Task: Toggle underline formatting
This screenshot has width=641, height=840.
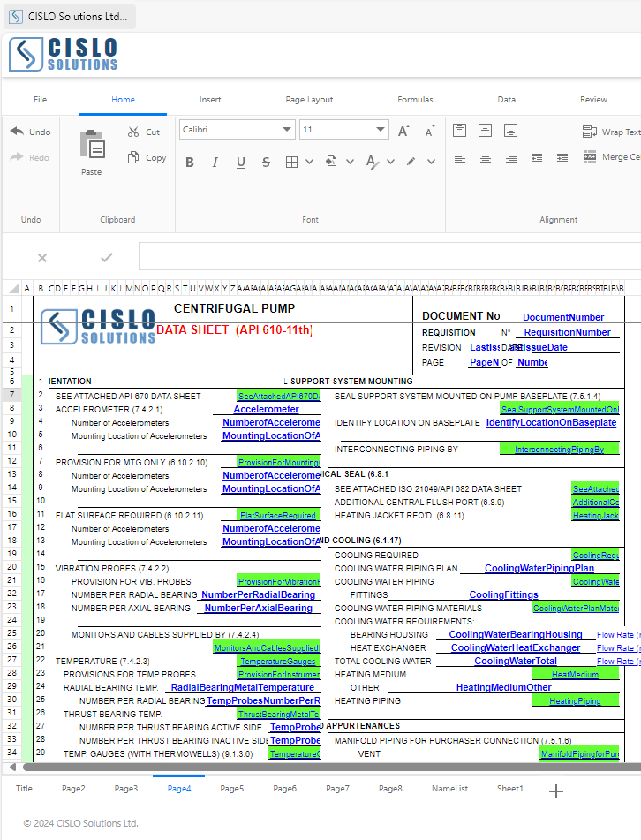Action: (240, 163)
